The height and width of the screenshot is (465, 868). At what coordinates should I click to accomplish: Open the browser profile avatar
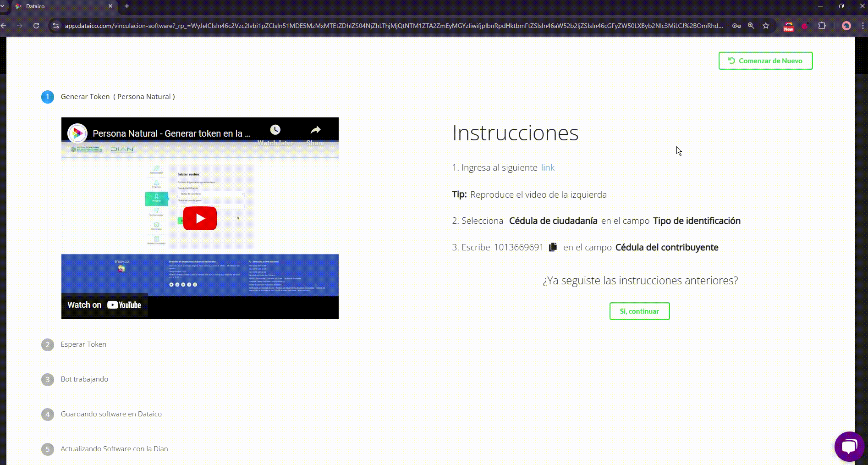tap(846, 26)
